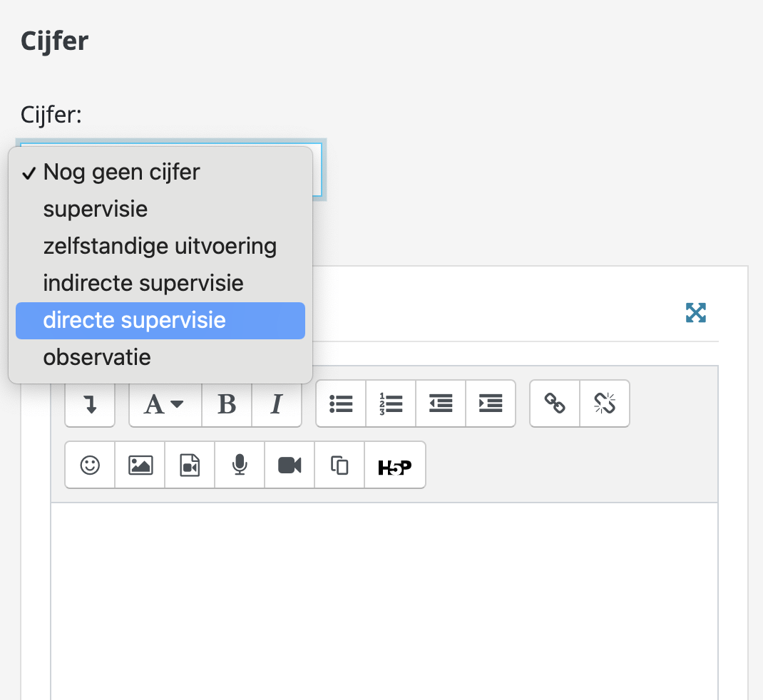The height and width of the screenshot is (700, 763).
Task: Remove link with unlink icon
Action: (605, 403)
